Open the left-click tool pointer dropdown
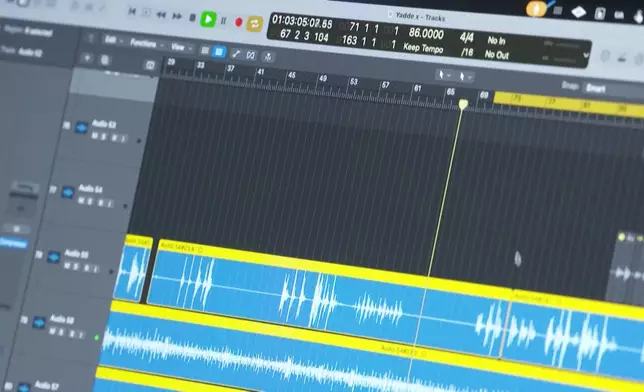Viewport: 644px width, 392px height. pyautogui.click(x=444, y=75)
